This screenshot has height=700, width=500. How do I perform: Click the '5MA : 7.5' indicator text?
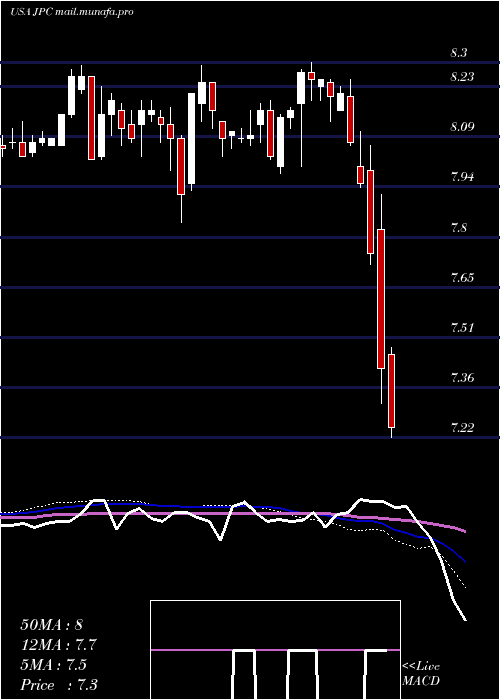[x=54, y=665]
